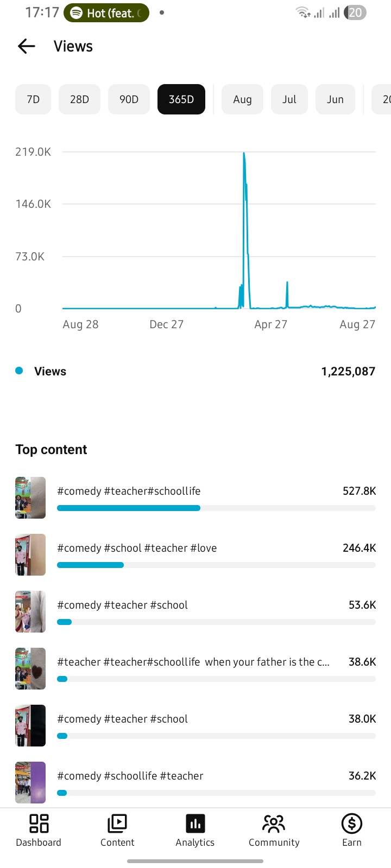Select the 7D time range chip

(x=33, y=99)
